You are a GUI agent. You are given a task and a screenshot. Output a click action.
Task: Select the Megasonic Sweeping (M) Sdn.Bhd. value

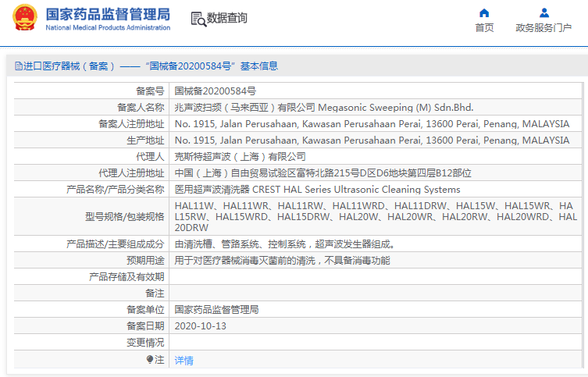pyautogui.click(x=324, y=108)
